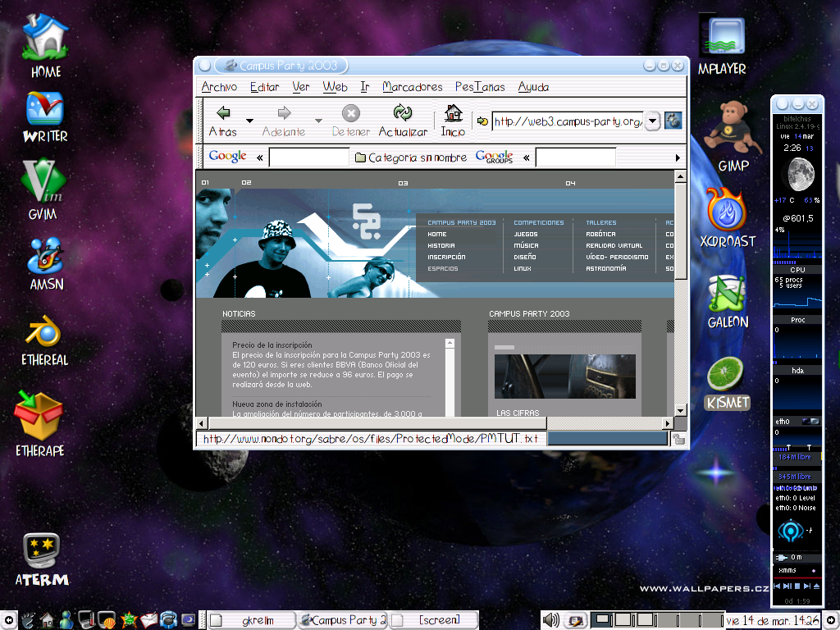Expand the URL address dropdown
This screenshot has height=630, width=840.
coord(652,121)
